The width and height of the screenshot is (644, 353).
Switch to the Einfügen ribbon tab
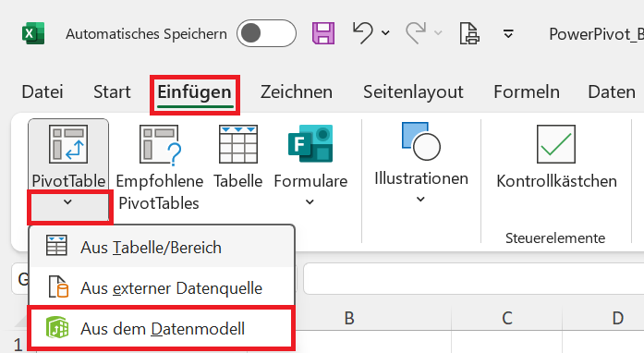coord(195,92)
